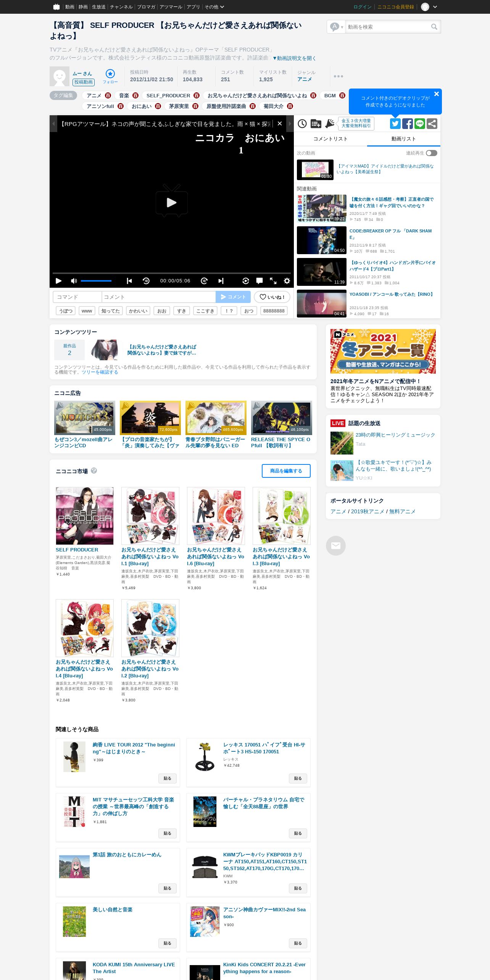Click the 投稿動画 button under the uploader name
The image size is (490, 980).
tap(84, 82)
